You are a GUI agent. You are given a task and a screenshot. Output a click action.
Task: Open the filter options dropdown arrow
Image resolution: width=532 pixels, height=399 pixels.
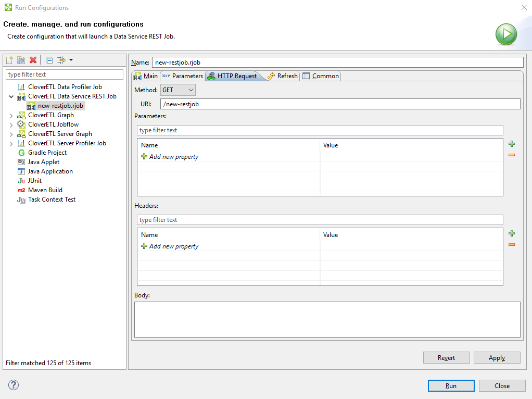point(71,60)
